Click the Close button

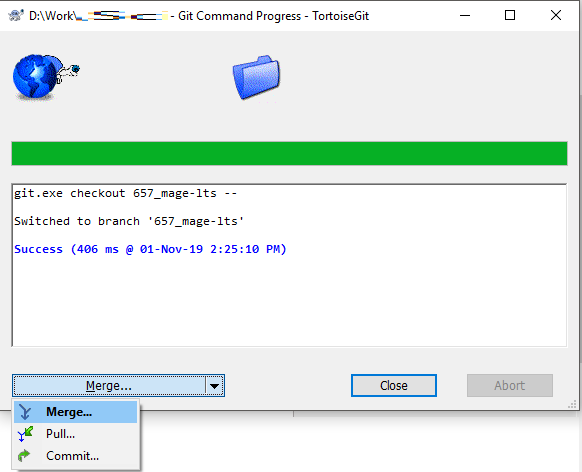394,386
